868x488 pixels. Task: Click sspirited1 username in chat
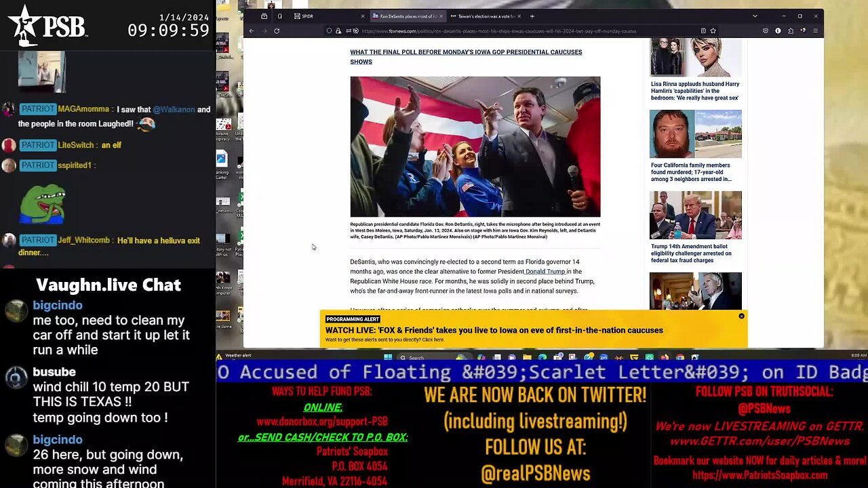click(76, 165)
